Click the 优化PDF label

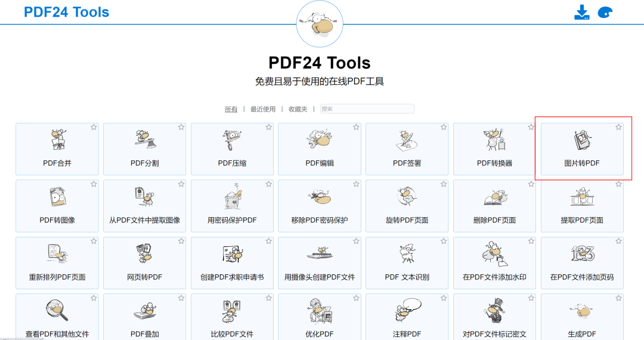320,334
